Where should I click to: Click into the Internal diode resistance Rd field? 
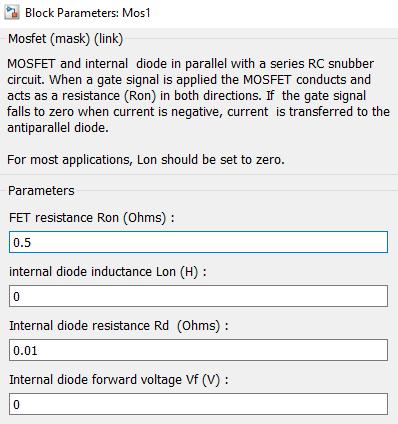tap(198, 350)
